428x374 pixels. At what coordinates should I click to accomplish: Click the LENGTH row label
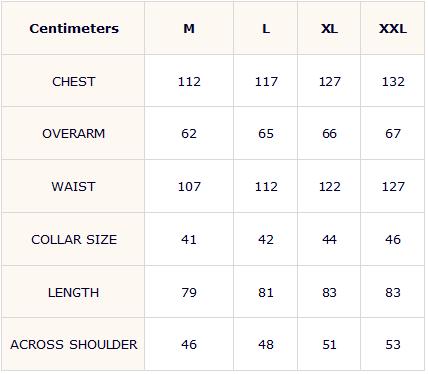(x=74, y=293)
